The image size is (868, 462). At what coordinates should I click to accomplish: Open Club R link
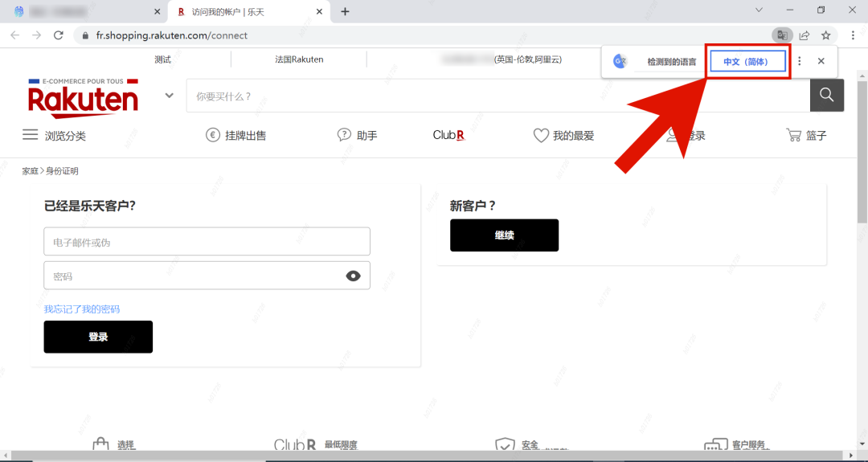coord(449,135)
